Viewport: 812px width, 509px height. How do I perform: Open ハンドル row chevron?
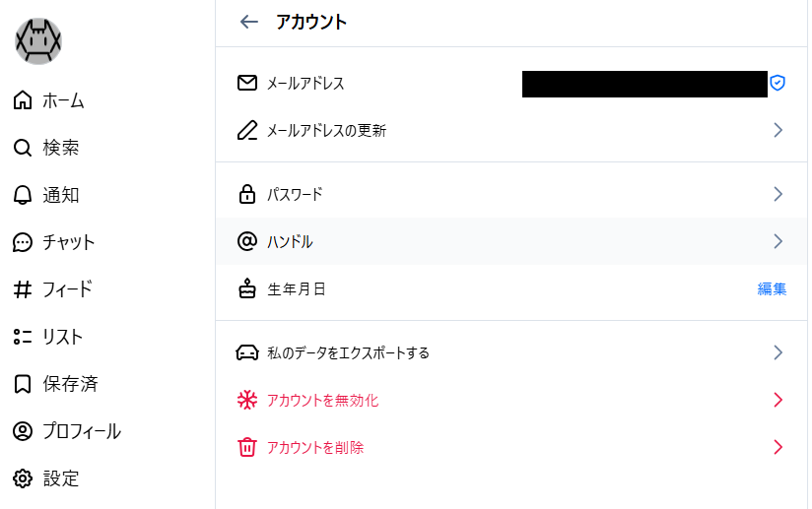point(778,241)
